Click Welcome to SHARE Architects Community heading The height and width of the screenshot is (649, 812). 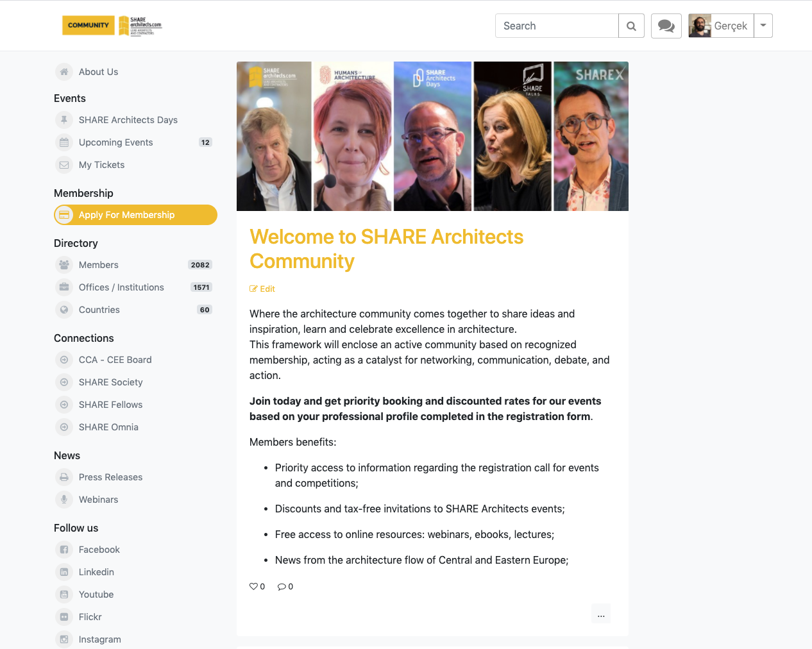[x=386, y=249]
